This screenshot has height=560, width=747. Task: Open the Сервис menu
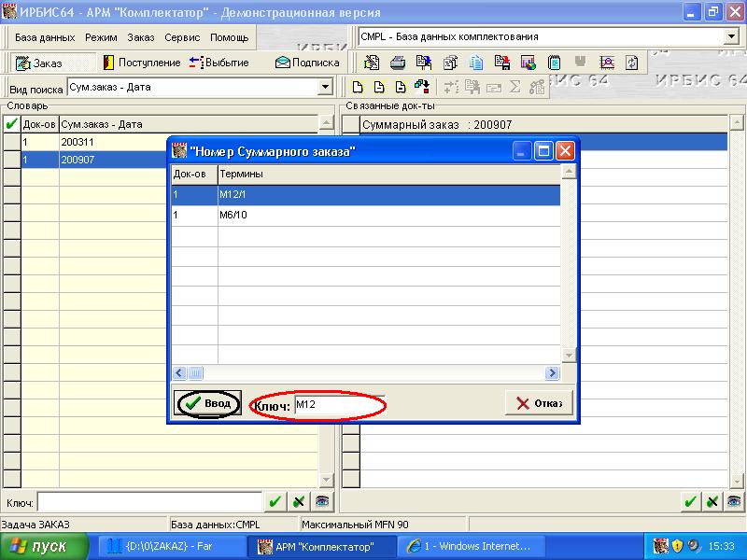(182, 37)
